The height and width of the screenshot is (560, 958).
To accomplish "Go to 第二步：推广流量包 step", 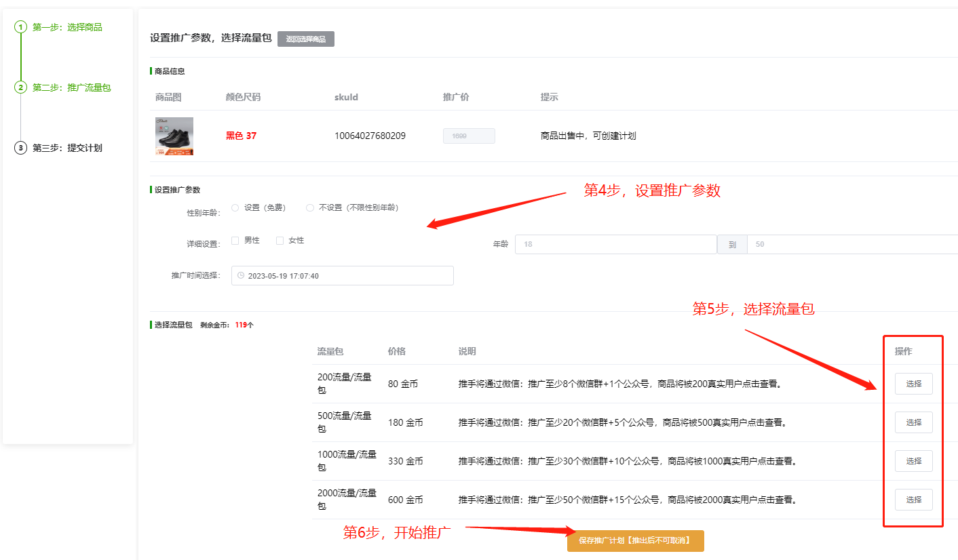I will coord(71,87).
